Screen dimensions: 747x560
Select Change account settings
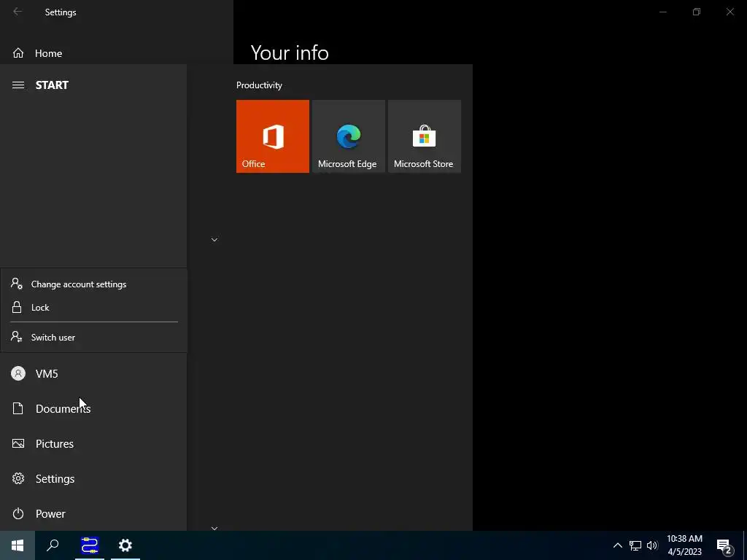point(94,284)
